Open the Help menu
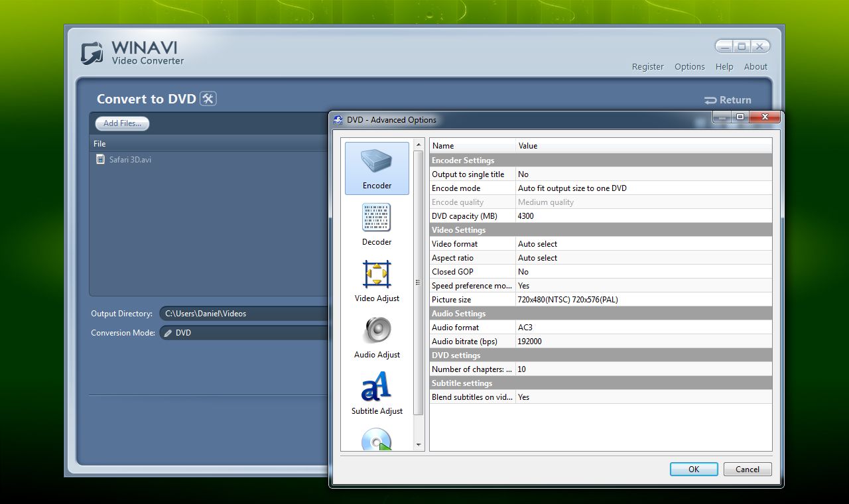Viewport: 849px width, 504px height. tap(724, 66)
